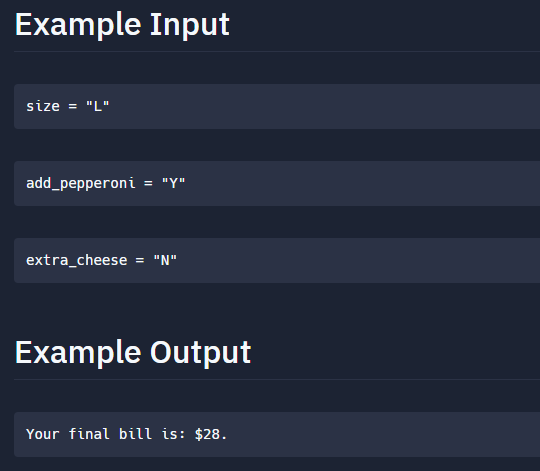Click the add_pepperoni variable name
Screen dimensions: 540x471
pos(81,183)
